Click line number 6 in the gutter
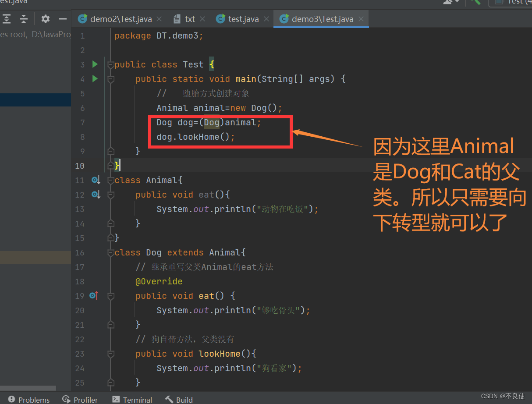Screen dimensions: 532x404 tap(82, 108)
